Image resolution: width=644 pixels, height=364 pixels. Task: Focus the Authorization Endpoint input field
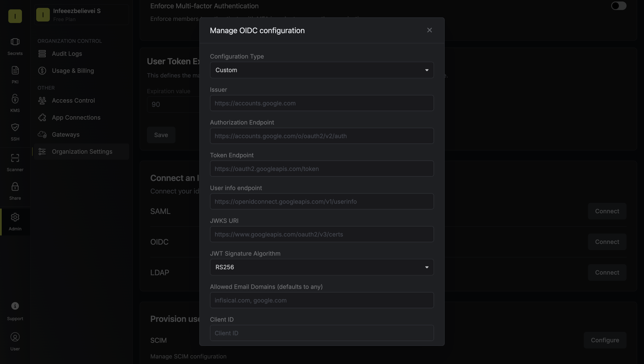(x=322, y=136)
